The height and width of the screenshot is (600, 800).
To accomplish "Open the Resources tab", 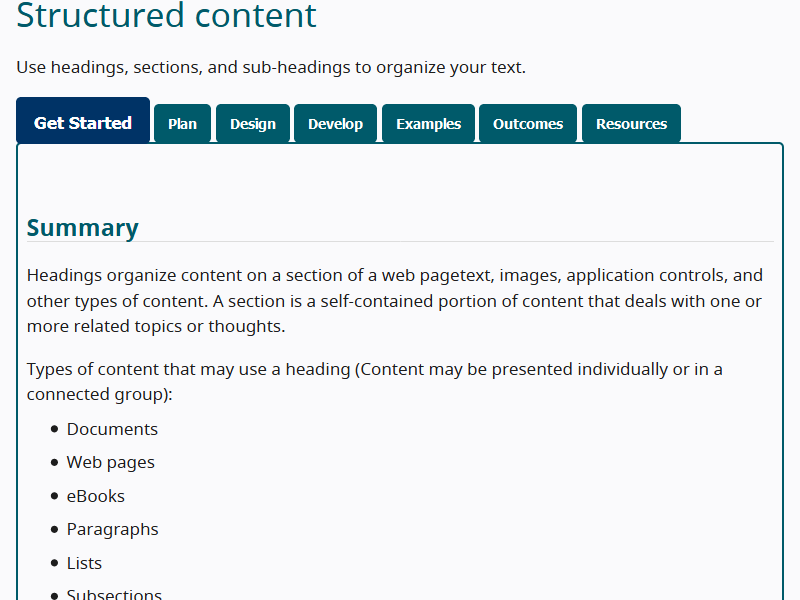I will coord(631,124).
